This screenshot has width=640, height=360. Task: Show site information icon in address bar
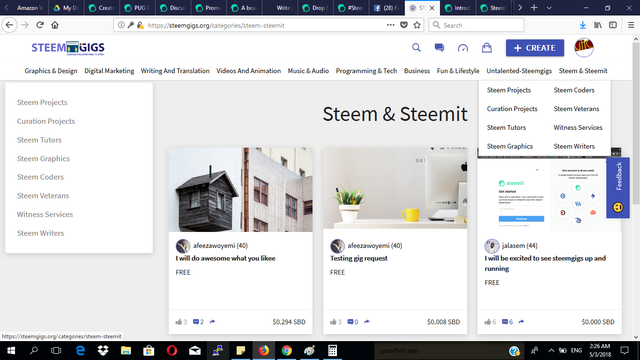[x=121, y=25]
